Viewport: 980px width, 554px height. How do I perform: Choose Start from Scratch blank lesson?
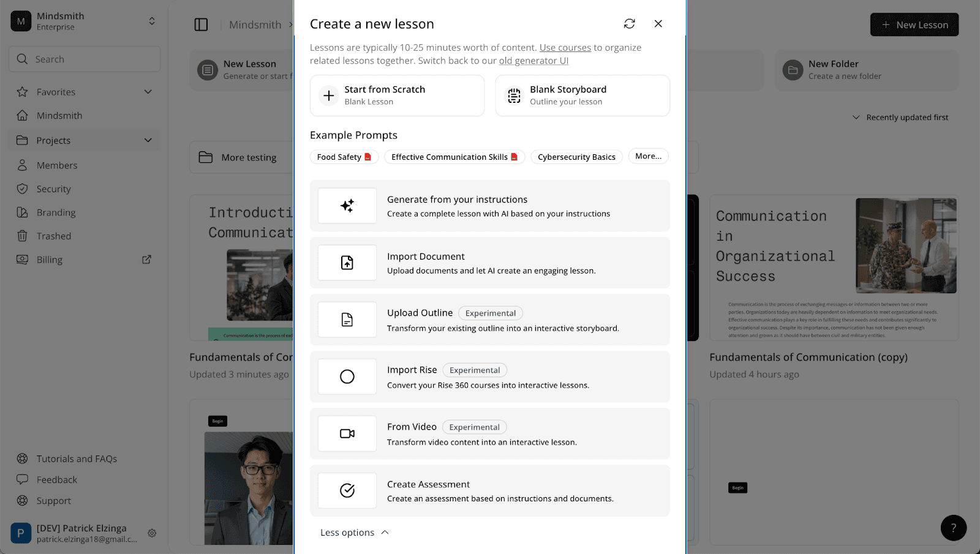397,95
